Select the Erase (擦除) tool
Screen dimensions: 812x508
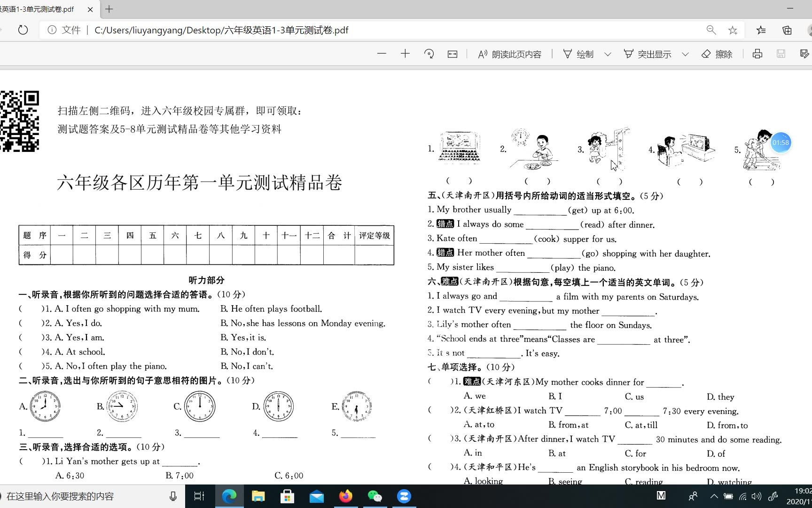pyautogui.click(x=717, y=54)
